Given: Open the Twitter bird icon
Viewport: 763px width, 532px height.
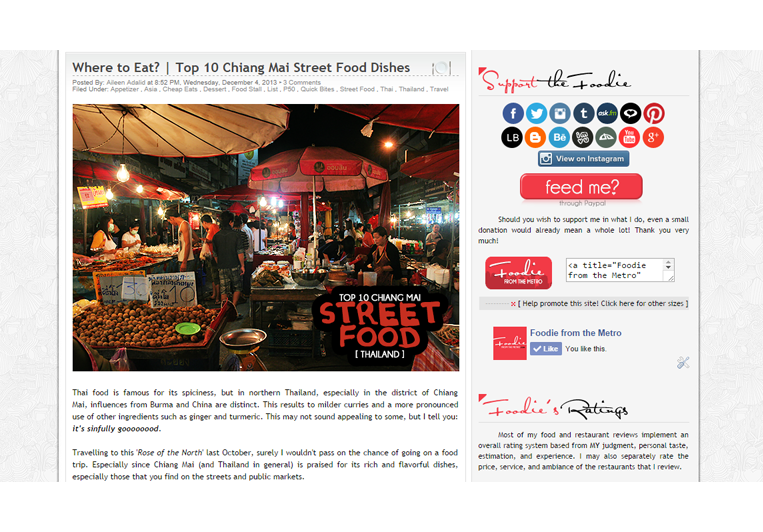Looking at the screenshot, I should click(x=536, y=113).
